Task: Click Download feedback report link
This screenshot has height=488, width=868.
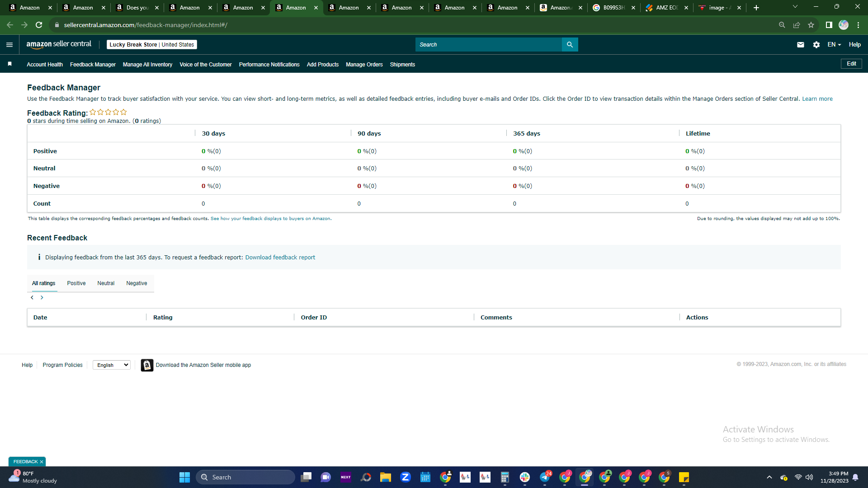Action: [x=280, y=258]
